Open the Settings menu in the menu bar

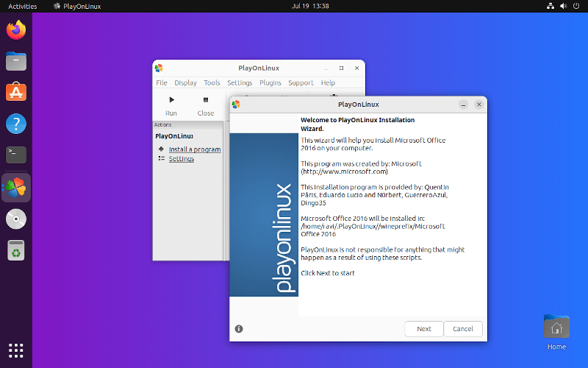[240, 82]
